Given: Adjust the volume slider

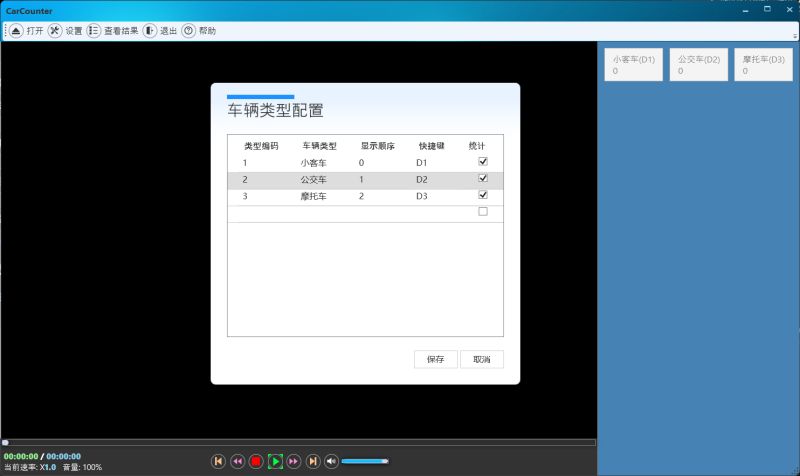Looking at the screenshot, I should pyautogui.click(x=365, y=461).
